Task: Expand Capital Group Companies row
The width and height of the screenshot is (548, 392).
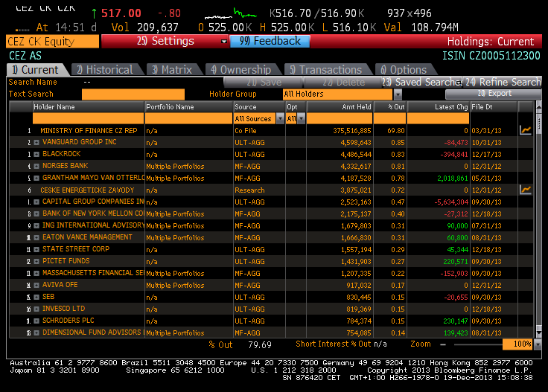Action: (x=36, y=202)
